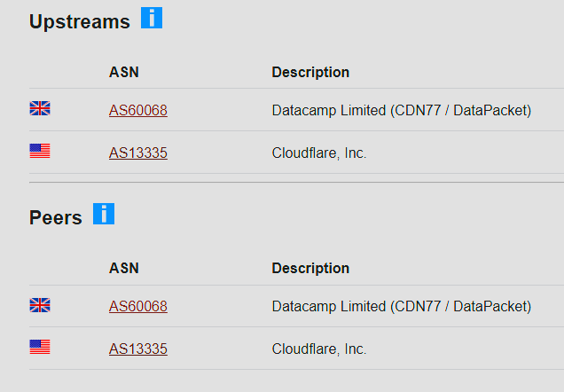
Task: Click US flag in Peers table
Action: (x=40, y=348)
